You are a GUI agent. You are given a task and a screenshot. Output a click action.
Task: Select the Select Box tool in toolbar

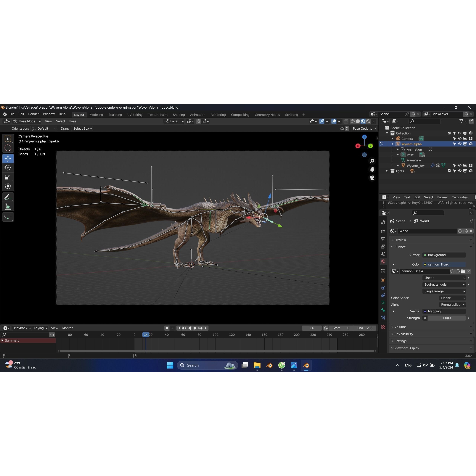click(x=8, y=139)
